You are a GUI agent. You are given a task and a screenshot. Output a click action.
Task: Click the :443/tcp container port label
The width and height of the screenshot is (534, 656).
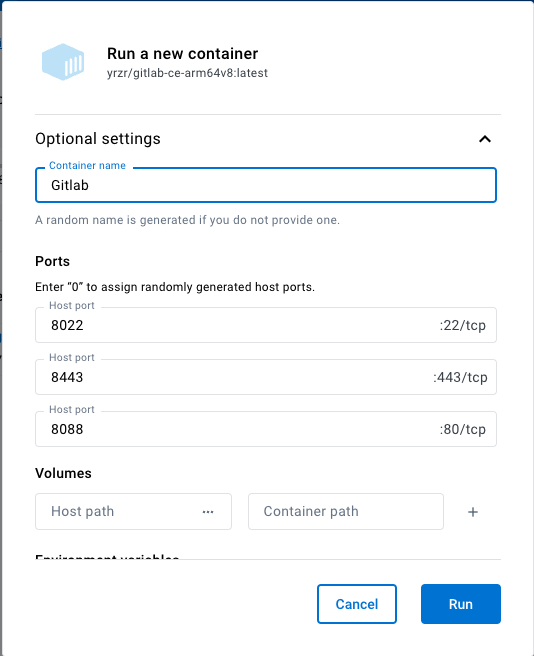coord(460,377)
